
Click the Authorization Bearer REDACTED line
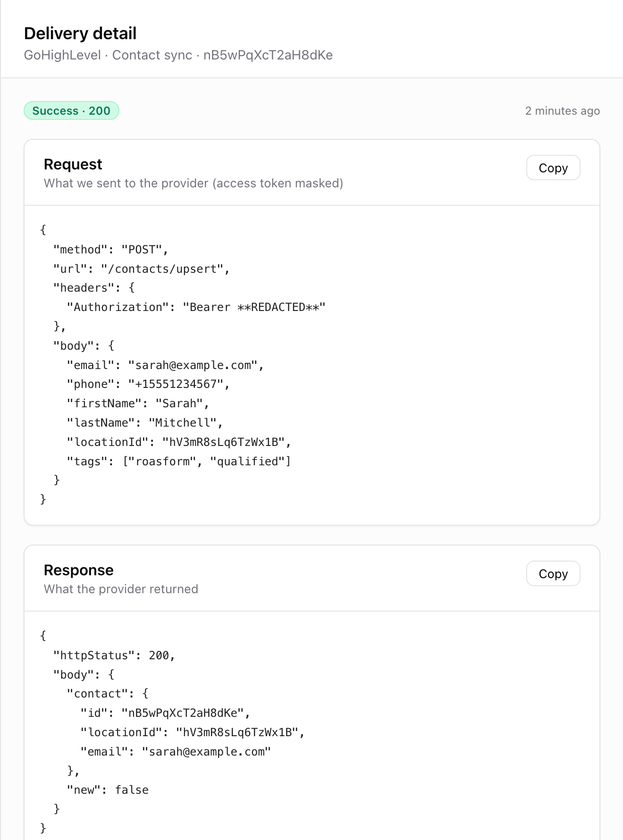coord(196,307)
